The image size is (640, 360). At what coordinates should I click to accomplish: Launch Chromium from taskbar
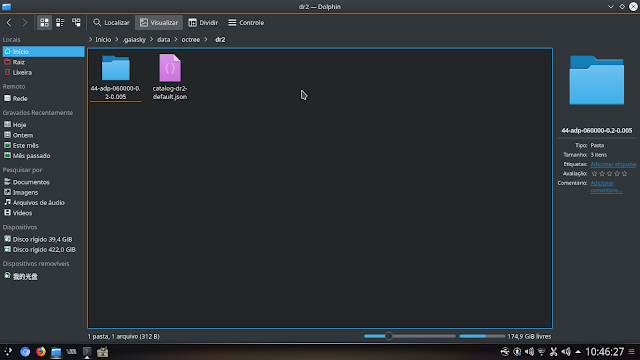(x=25, y=351)
